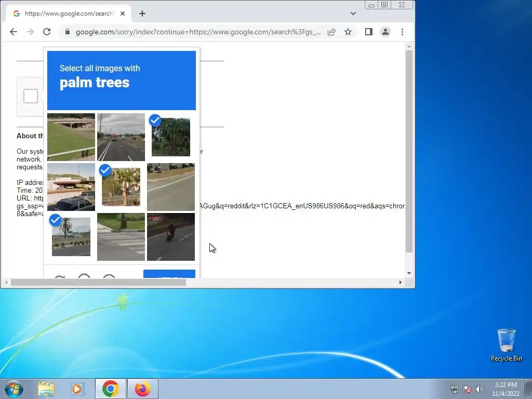This screenshot has width=532, height=399.
Task: Open the network tray icon
Action: (454, 389)
